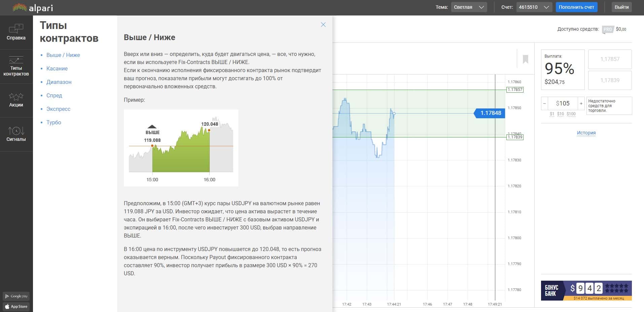Select Турбо contract type

coord(54,122)
